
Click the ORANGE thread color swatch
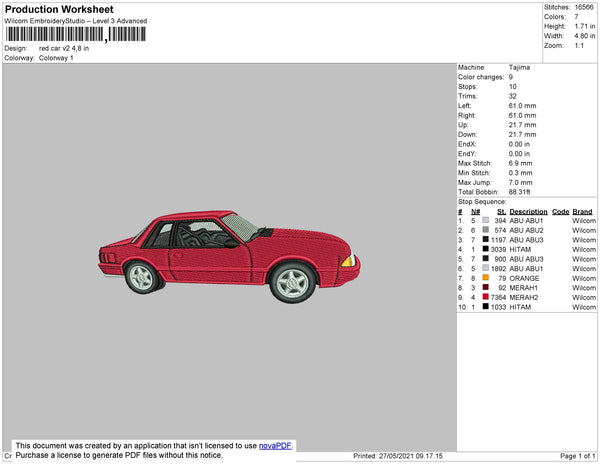coord(485,278)
